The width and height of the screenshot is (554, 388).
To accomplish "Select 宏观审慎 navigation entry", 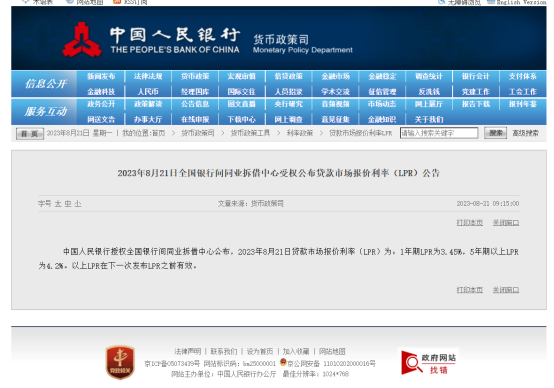I will click(242, 76).
